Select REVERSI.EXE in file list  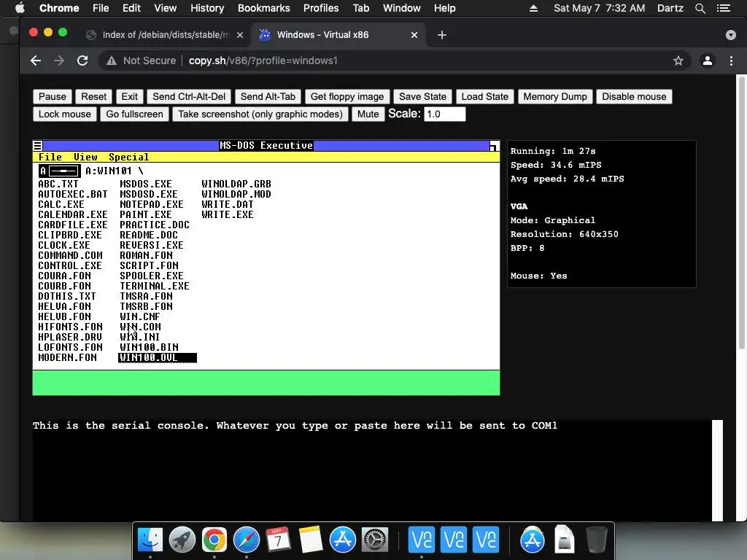152,245
